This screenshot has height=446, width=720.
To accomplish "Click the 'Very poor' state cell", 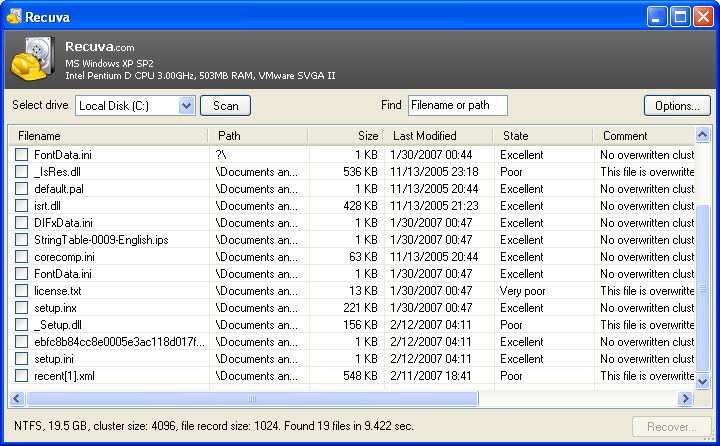I will 523,291.
